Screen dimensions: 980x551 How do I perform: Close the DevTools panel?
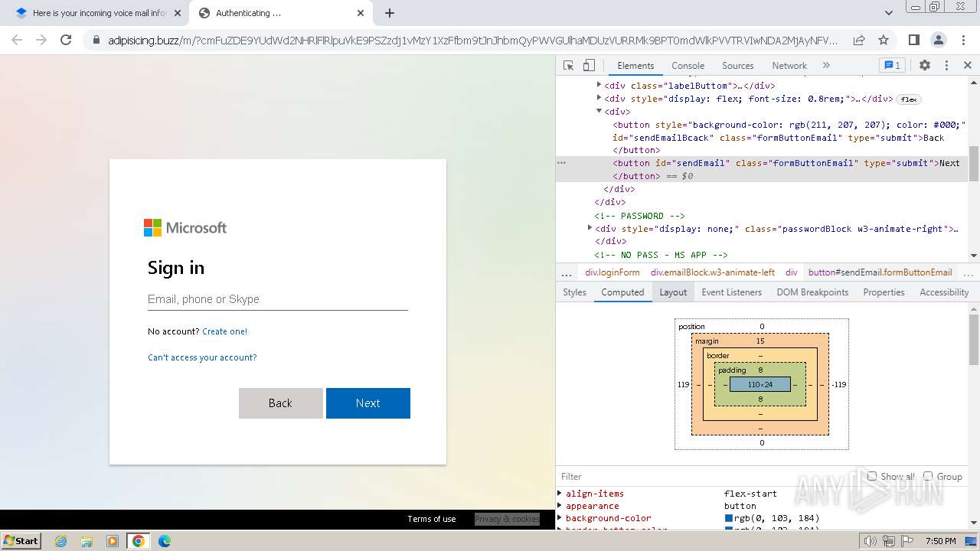(x=968, y=66)
